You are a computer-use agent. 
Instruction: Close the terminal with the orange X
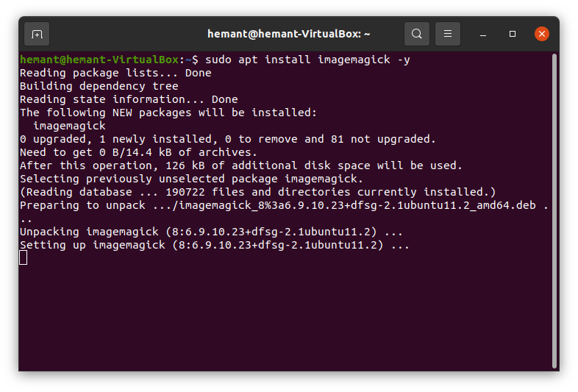click(x=542, y=34)
